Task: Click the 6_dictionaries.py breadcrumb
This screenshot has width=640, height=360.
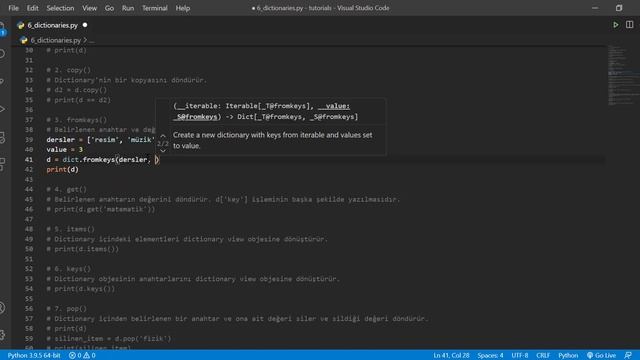Action: pos(56,40)
